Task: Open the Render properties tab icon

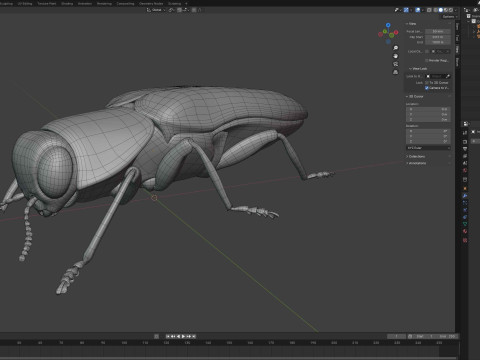Action: click(465, 142)
